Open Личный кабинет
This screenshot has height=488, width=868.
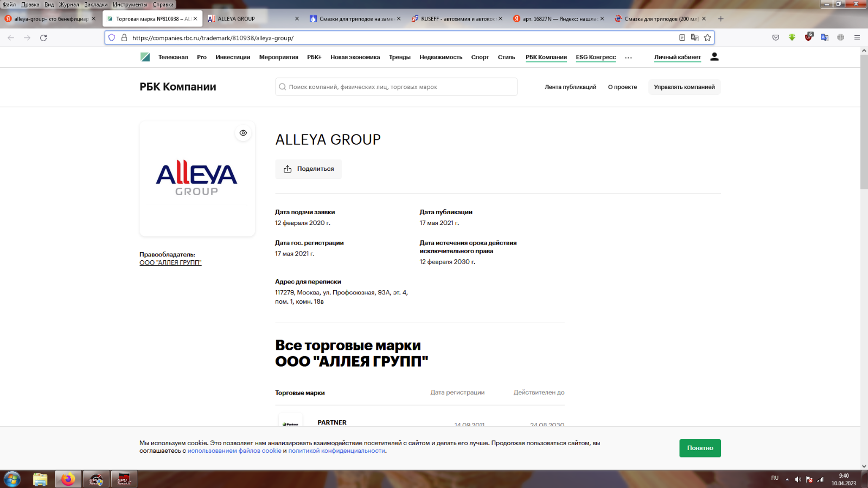pyautogui.click(x=678, y=57)
